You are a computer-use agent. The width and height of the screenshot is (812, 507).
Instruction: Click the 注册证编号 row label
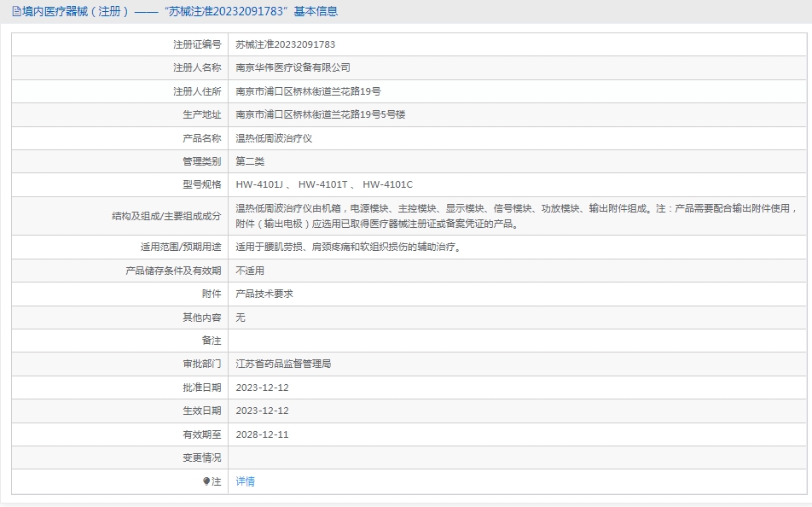point(197,44)
